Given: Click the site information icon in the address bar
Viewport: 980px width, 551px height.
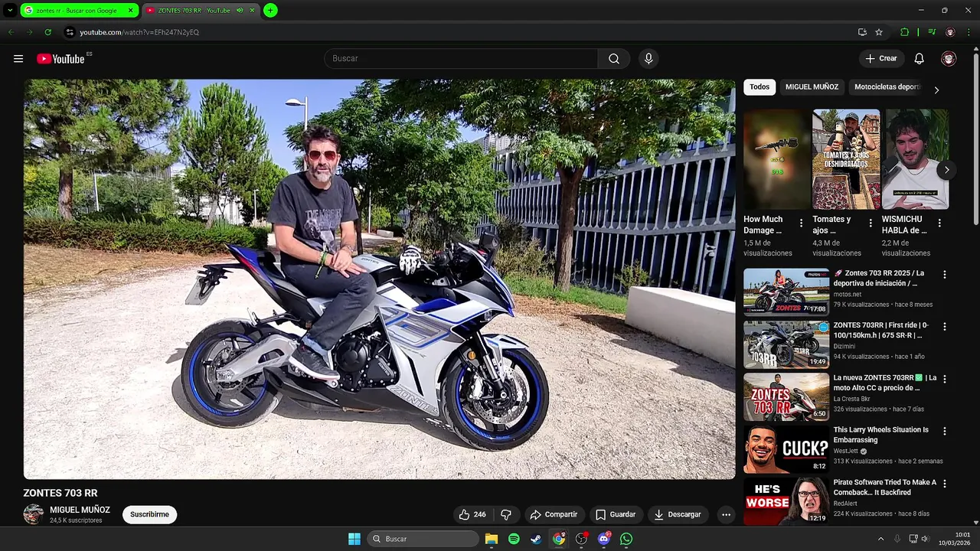Looking at the screenshot, I should click(x=70, y=32).
